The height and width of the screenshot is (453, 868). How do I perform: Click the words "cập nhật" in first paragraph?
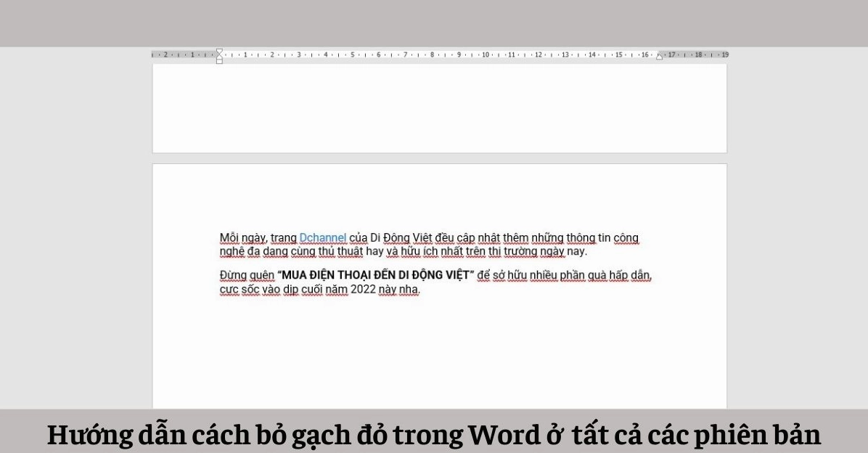click(478, 238)
